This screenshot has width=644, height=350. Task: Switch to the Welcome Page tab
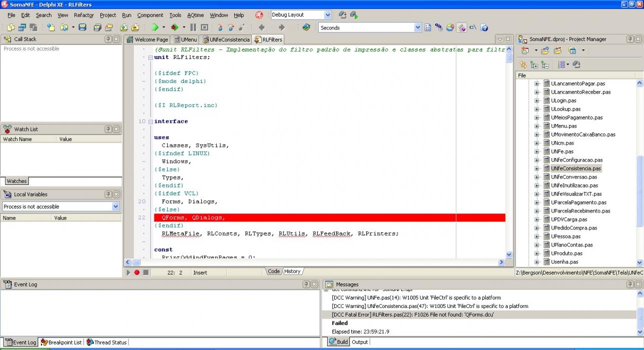pos(147,39)
